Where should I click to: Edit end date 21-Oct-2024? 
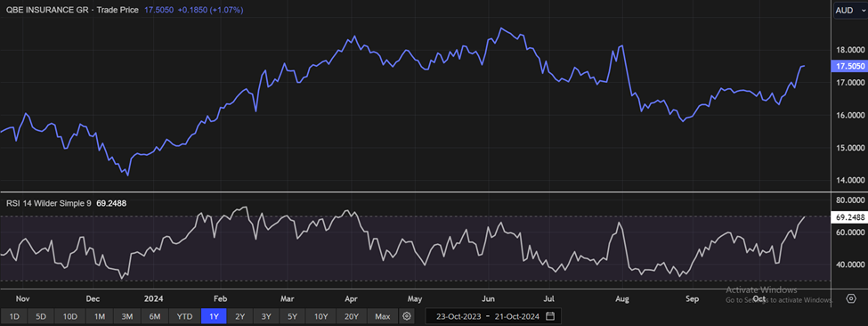click(x=516, y=316)
